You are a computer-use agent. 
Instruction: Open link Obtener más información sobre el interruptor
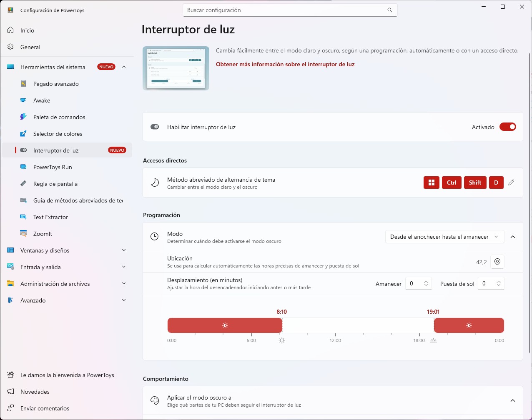pos(285,64)
